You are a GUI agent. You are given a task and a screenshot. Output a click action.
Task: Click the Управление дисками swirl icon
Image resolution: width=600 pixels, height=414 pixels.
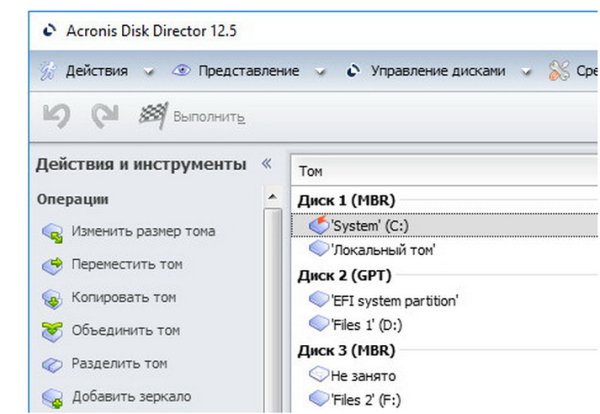(x=353, y=71)
